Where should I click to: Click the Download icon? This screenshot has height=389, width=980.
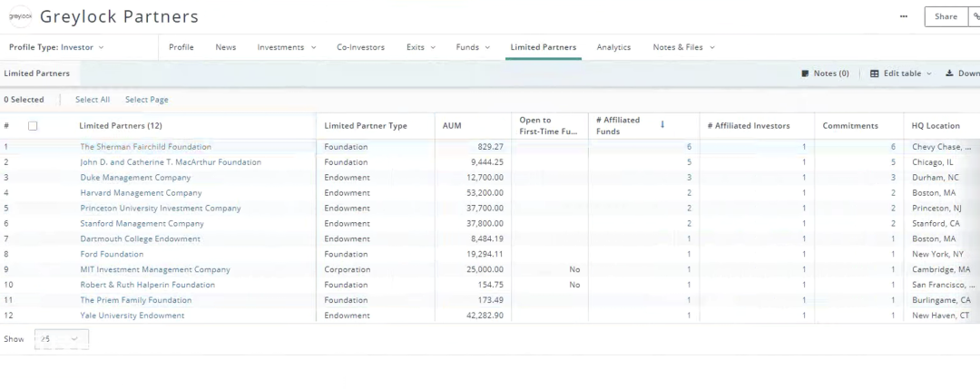tap(949, 73)
